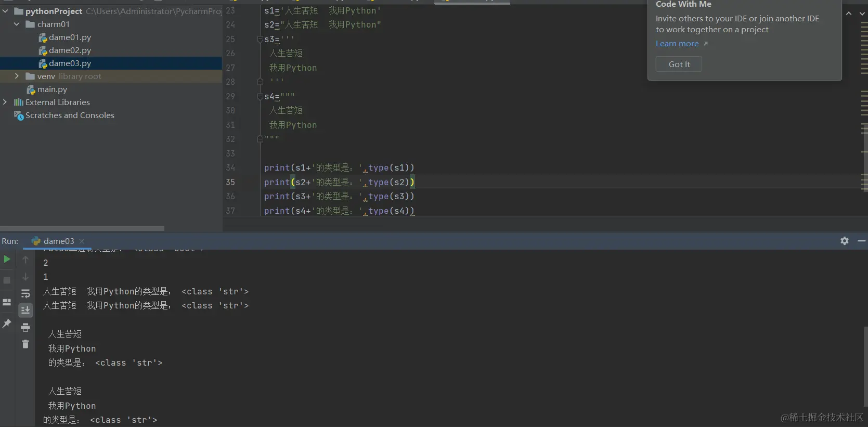Select Scratches and Consoles item
This screenshot has width=868, height=427.
click(x=70, y=115)
